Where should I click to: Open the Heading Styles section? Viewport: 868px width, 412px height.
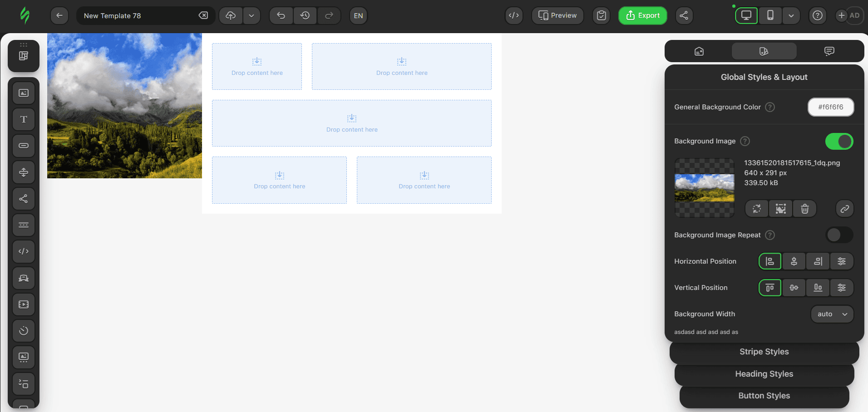click(764, 374)
